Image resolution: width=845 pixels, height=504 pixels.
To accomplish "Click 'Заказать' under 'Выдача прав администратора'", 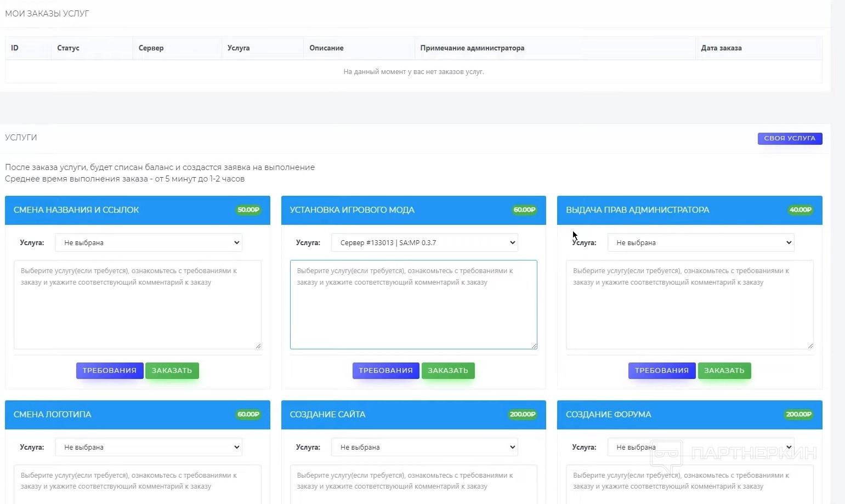I will coord(724,371).
